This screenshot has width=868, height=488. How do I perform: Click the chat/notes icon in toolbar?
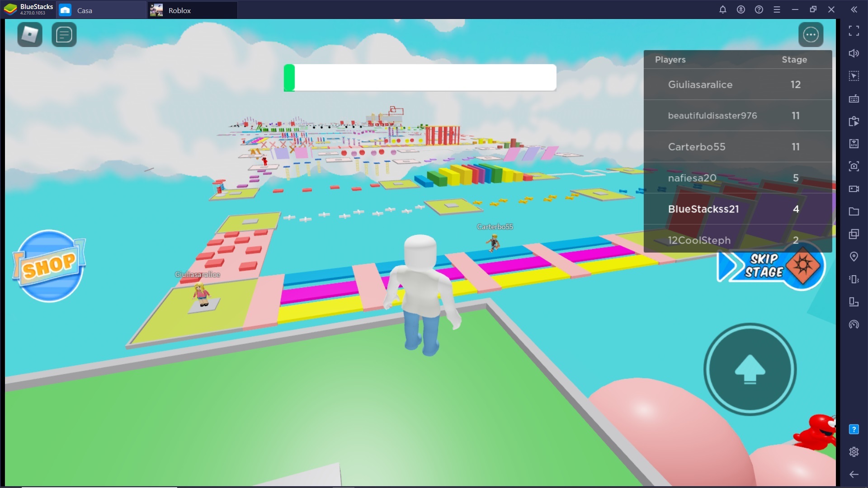click(x=64, y=34)
